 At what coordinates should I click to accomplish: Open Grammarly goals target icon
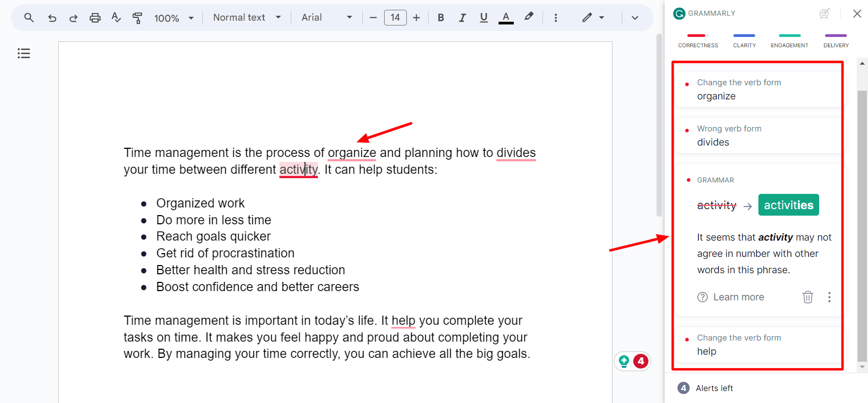pos(824,14)
